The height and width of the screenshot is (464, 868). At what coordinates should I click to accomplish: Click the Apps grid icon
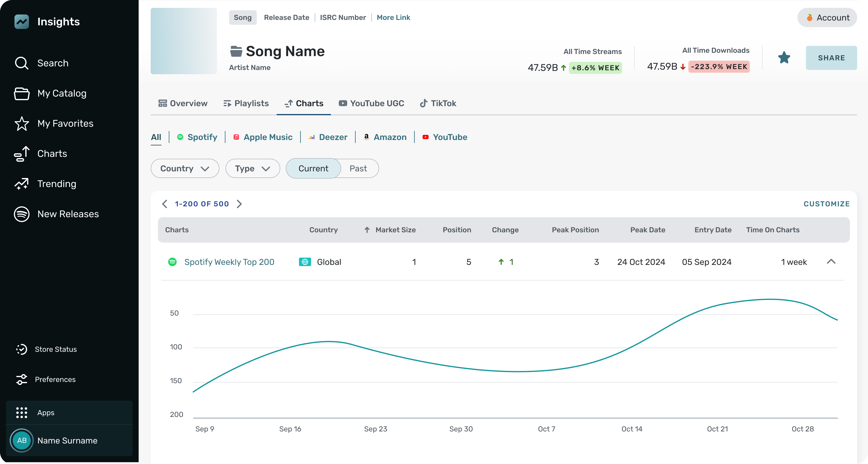[22, 412]
